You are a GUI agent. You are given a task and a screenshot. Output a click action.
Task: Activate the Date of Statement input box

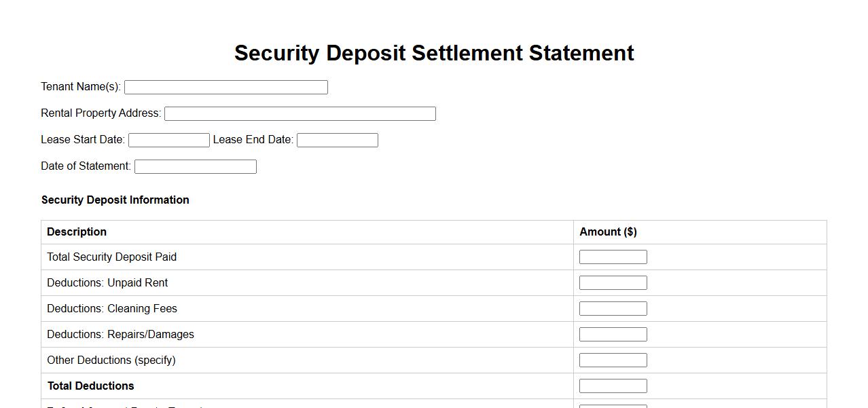[195, 167]
